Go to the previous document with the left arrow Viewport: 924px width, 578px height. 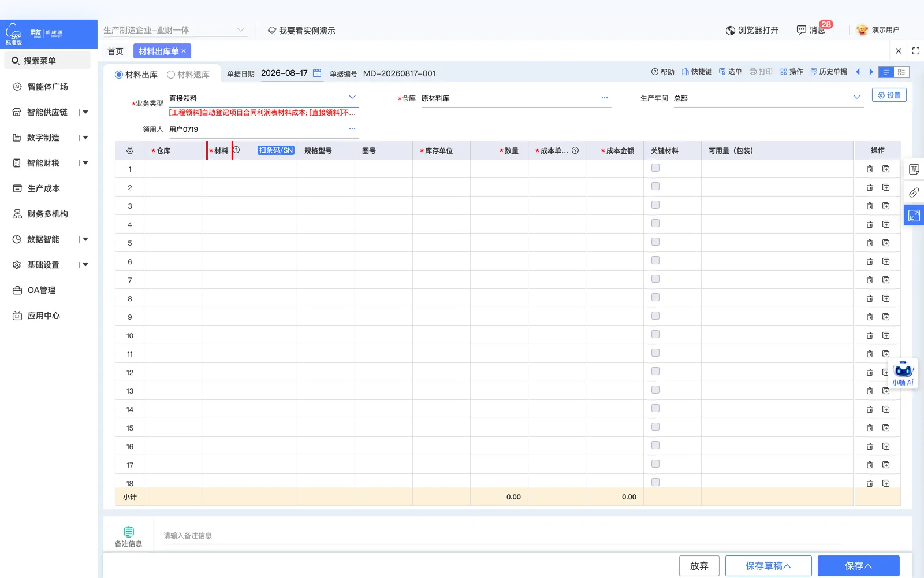pos(858,72)
